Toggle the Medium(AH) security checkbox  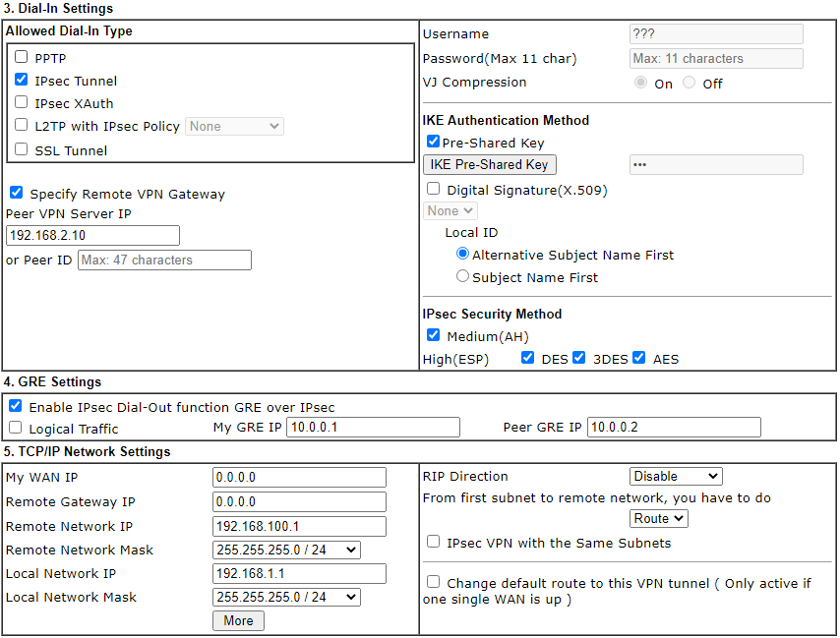click(434, 335)
